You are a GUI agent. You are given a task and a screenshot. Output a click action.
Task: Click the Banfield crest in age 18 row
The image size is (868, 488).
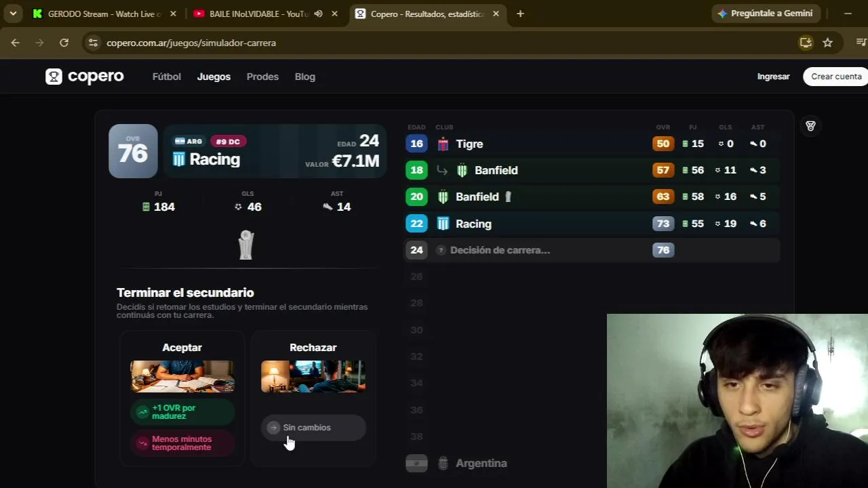click(x=462, y=170)
